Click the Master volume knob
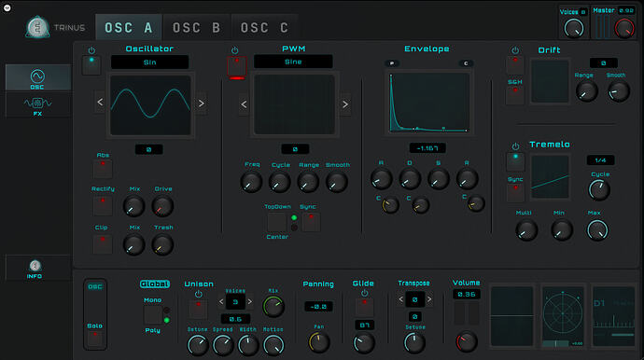Image resolution: width=644 pixels, height=360 pixels. click(x=624, y=29)
